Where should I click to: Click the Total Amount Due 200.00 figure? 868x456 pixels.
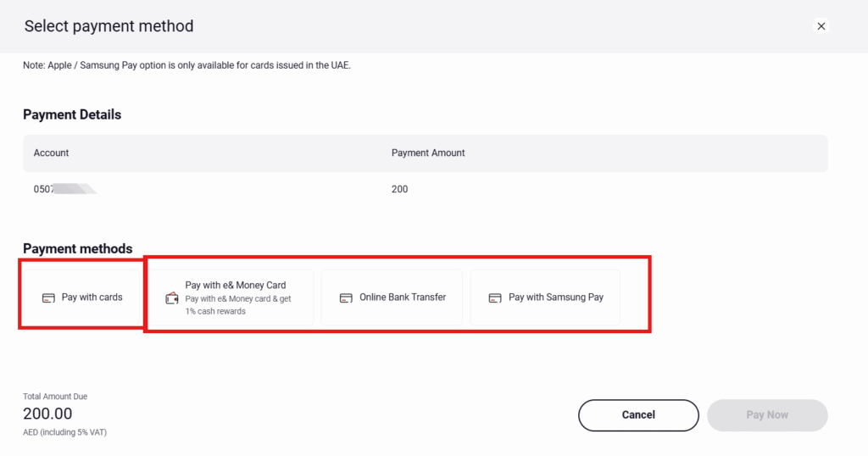[47, 414]
